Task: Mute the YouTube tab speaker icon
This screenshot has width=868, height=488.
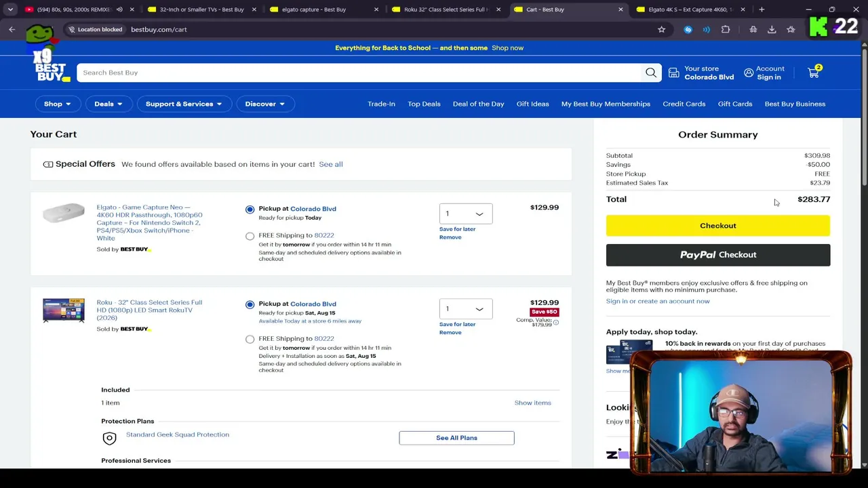Action: coord(119,9)
